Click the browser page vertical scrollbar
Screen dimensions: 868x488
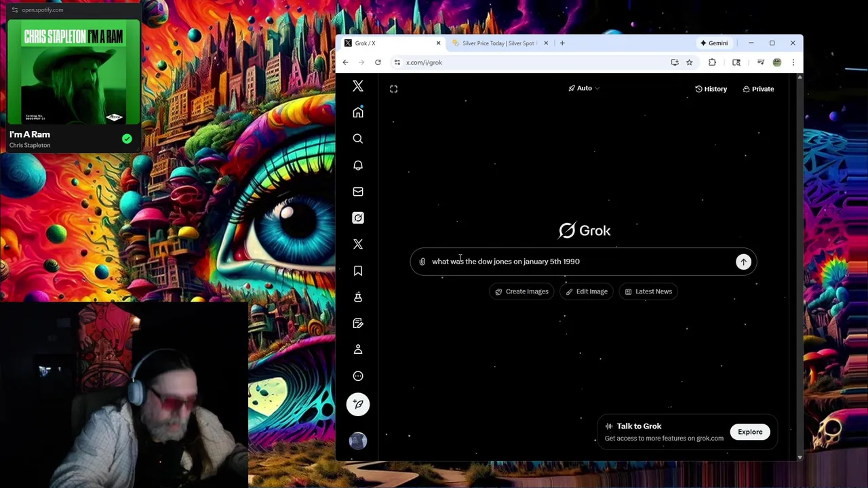coord(800,268)
